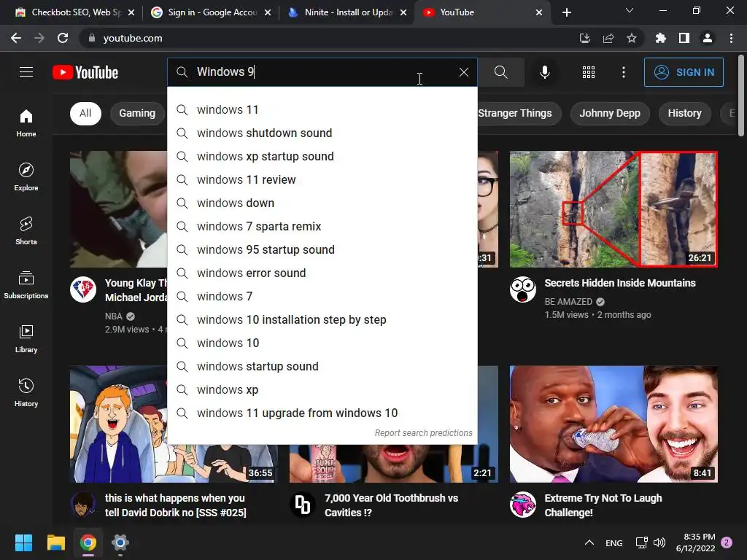Screen dimensions: 747x560
Task: Show hidden tray icons chevron
Action: [x=589, y=542]
